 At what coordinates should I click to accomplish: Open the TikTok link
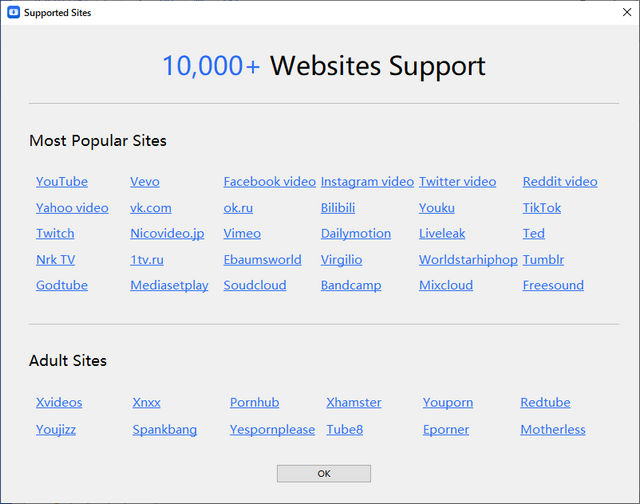coord(542,208)
